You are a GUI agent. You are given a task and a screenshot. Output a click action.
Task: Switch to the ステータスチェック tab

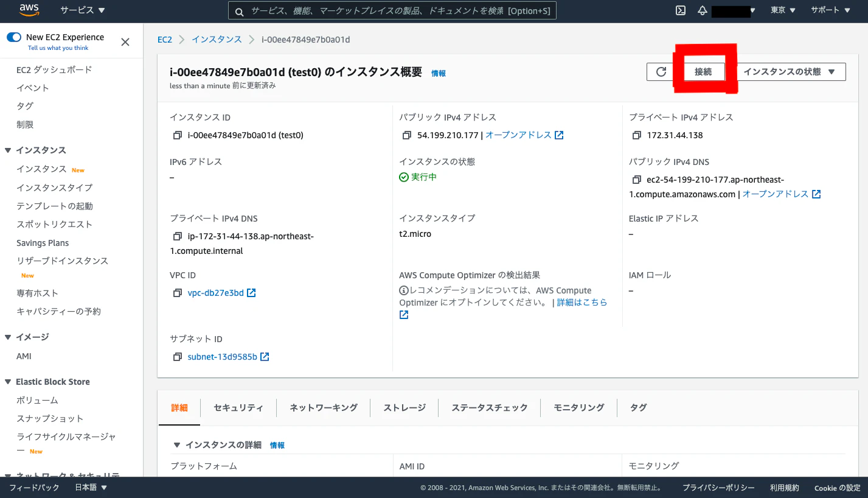point(490,408)
